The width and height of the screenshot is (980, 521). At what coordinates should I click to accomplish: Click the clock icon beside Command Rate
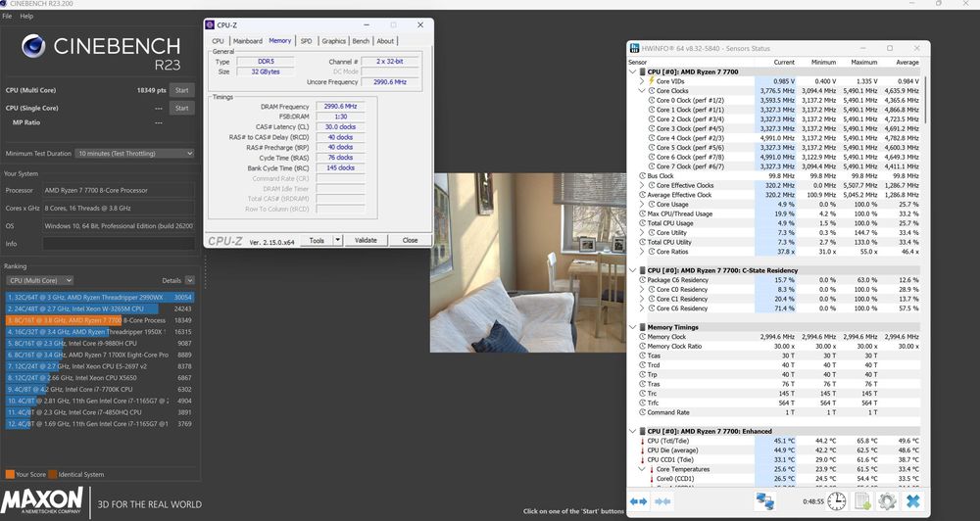[x=642, y=412]
